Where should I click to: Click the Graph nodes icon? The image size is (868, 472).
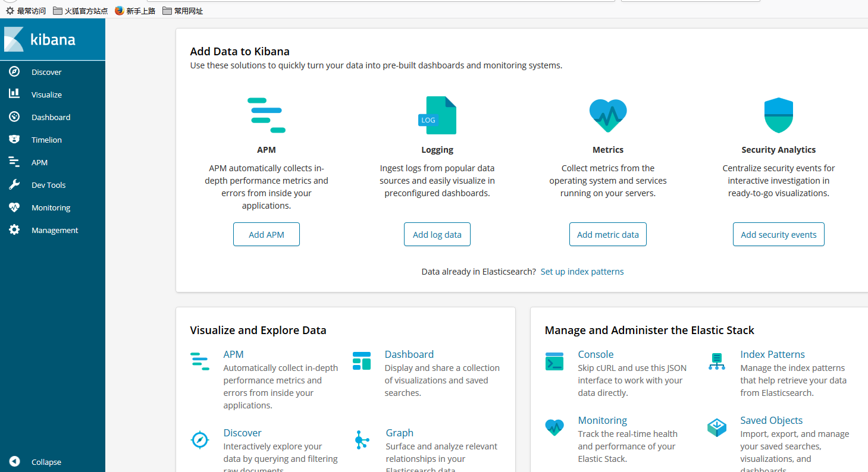click(x=362, y=440)
